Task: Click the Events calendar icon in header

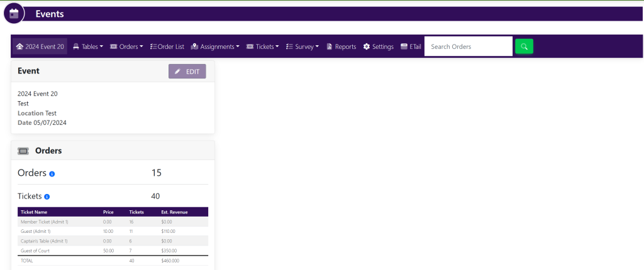Action: [x=14, y=13]
